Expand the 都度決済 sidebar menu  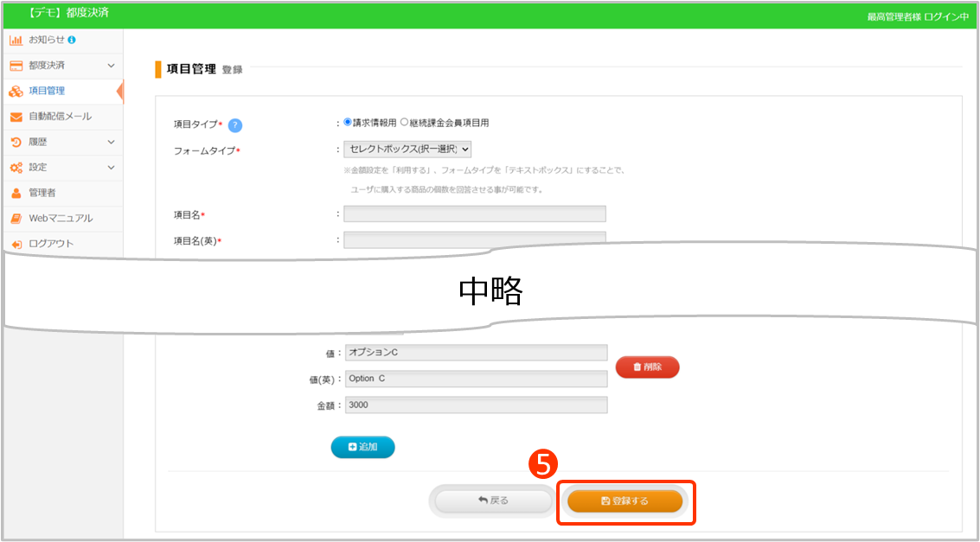click(x=111, y=66)
